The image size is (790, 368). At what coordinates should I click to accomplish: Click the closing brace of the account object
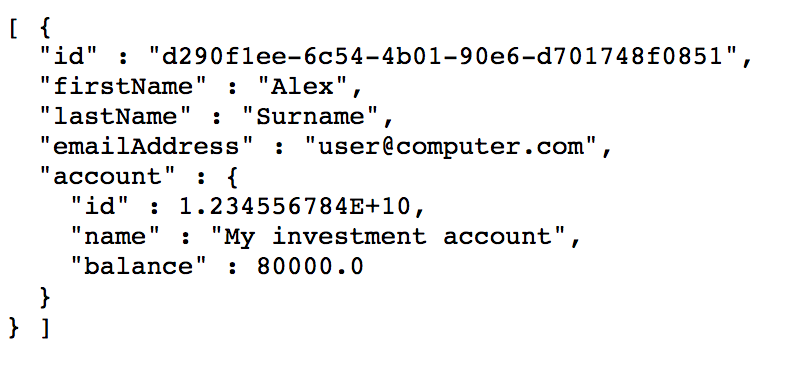(45, 297)
